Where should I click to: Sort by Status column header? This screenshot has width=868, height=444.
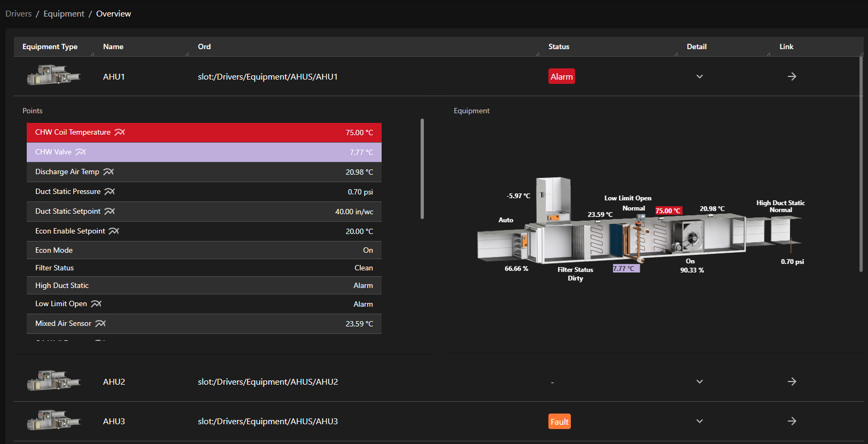pyautogui.click(x=559, y=47)
